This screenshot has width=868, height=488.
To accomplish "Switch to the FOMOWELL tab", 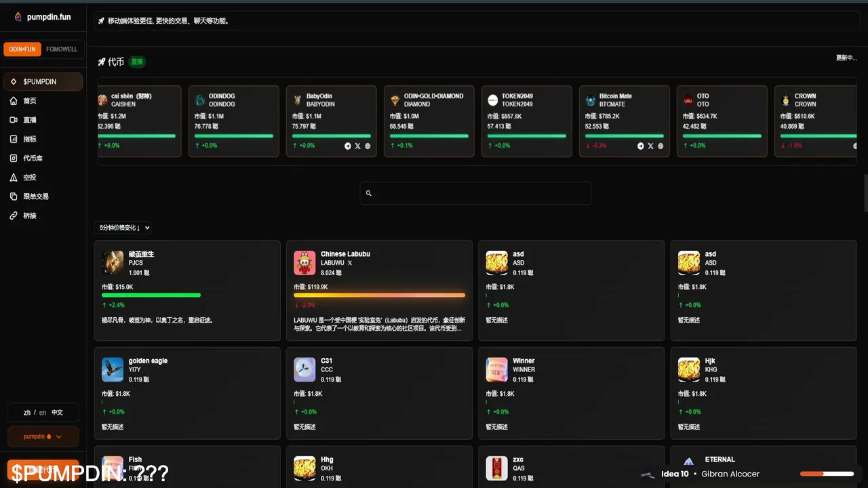I will pyautogui.click(x=62, y=49).
